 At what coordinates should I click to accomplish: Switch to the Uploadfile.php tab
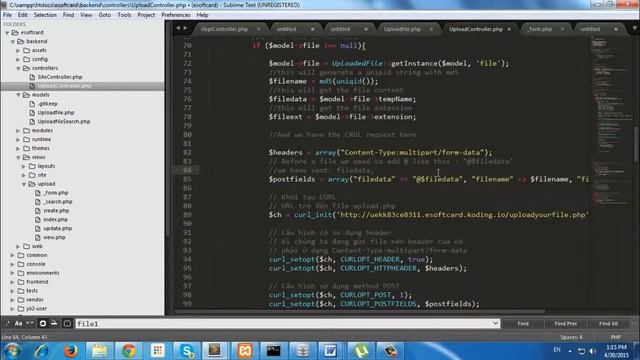(402, 29)
